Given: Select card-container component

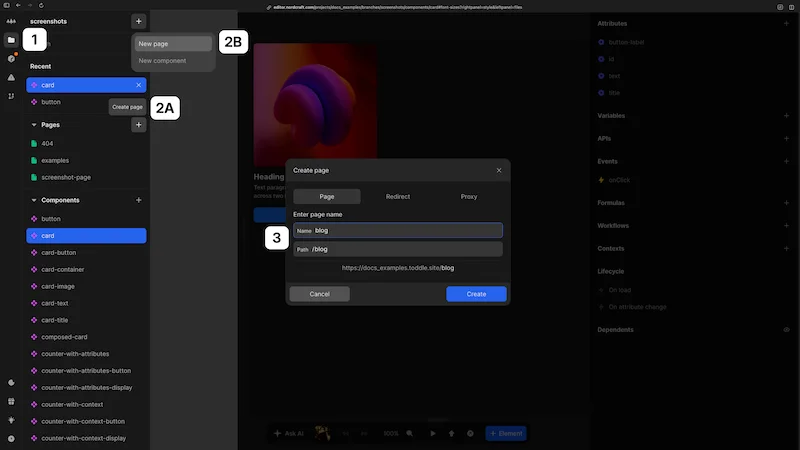Looking at the screenshot, I should [x=86, y=269].
